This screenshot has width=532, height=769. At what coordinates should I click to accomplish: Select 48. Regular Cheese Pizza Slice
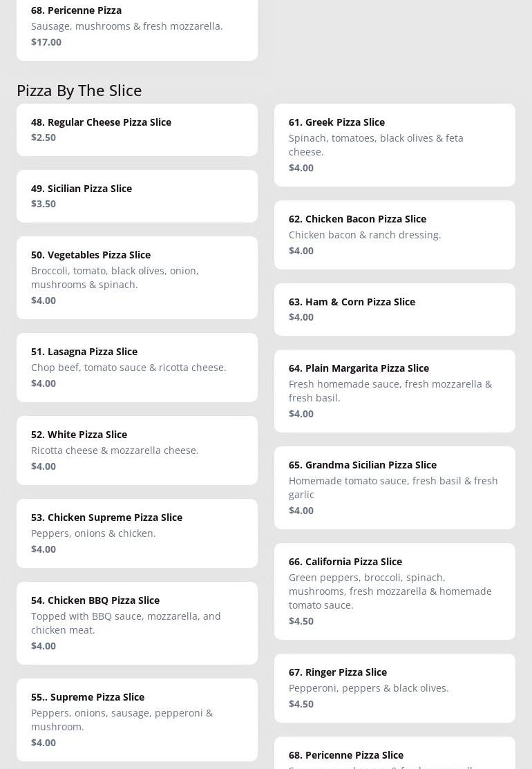(x=137, y=130)
